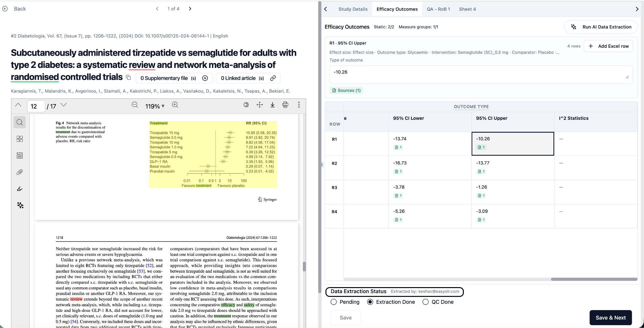This screenshot has height=328, width=644.
Task: Open the page thumbnails panel icon
Action: [x=19, y=139]
